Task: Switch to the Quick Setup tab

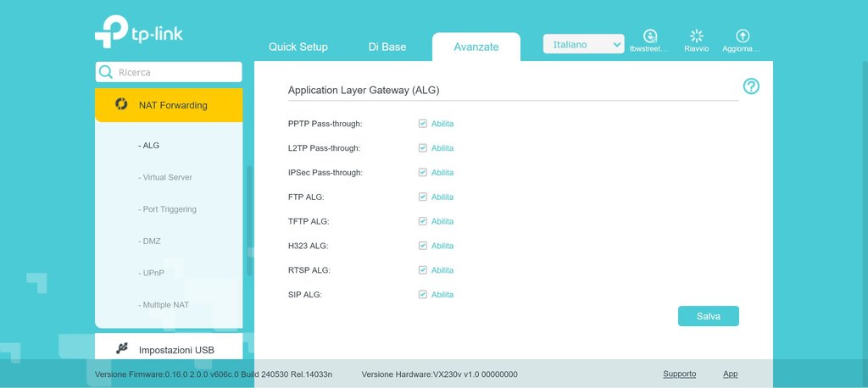Action: 298,47
